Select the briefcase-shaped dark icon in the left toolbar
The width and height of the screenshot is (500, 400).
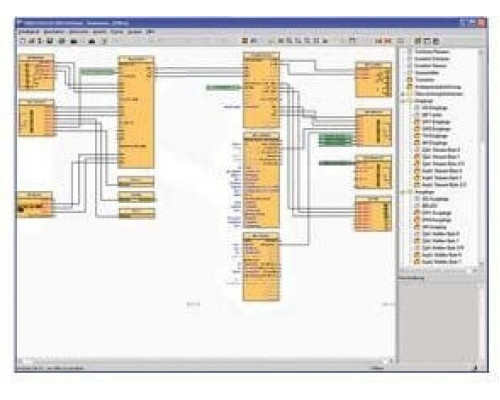click(74, 41)
